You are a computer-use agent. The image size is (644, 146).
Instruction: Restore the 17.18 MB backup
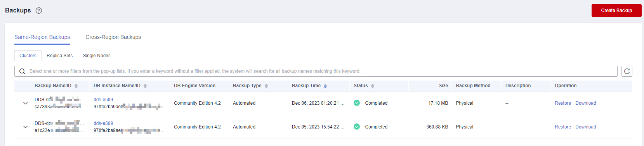[563, 103]
